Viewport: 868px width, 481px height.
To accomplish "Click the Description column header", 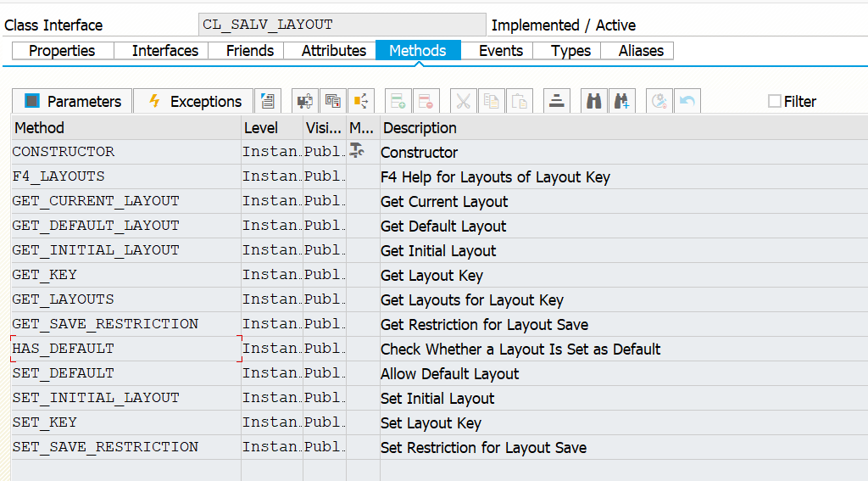I will point(624,128).
